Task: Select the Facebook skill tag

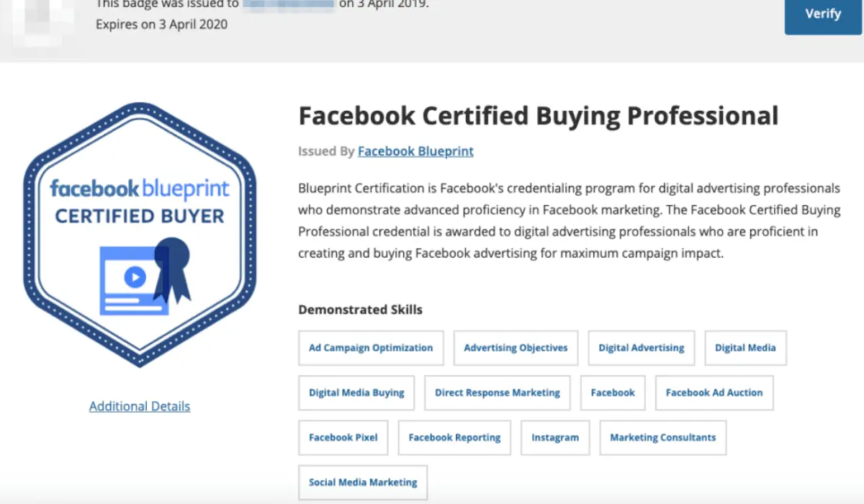Action: pyautogui.click(x=613, y=392)
